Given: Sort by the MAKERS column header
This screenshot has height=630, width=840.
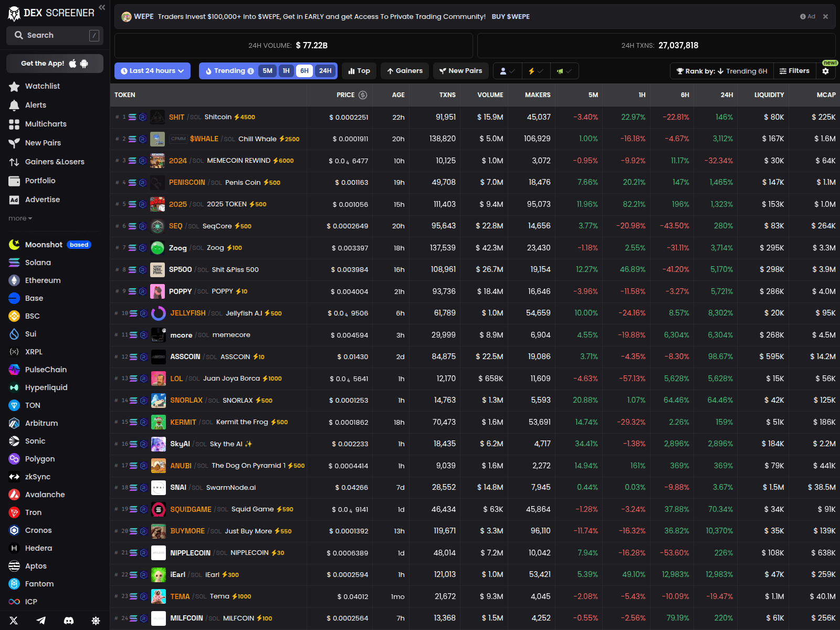Looking at the screenshot, I should pyautogui.click(x=538, y=95).
